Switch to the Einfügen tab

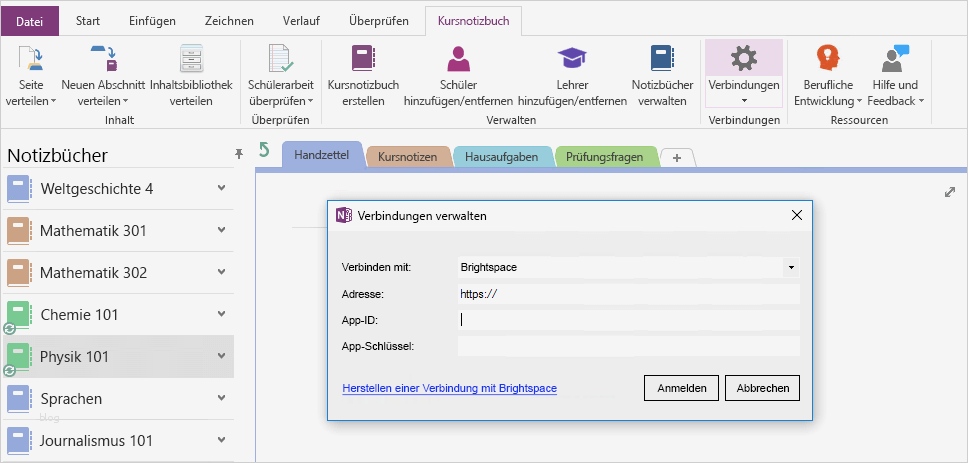click(x=152, y=21)
